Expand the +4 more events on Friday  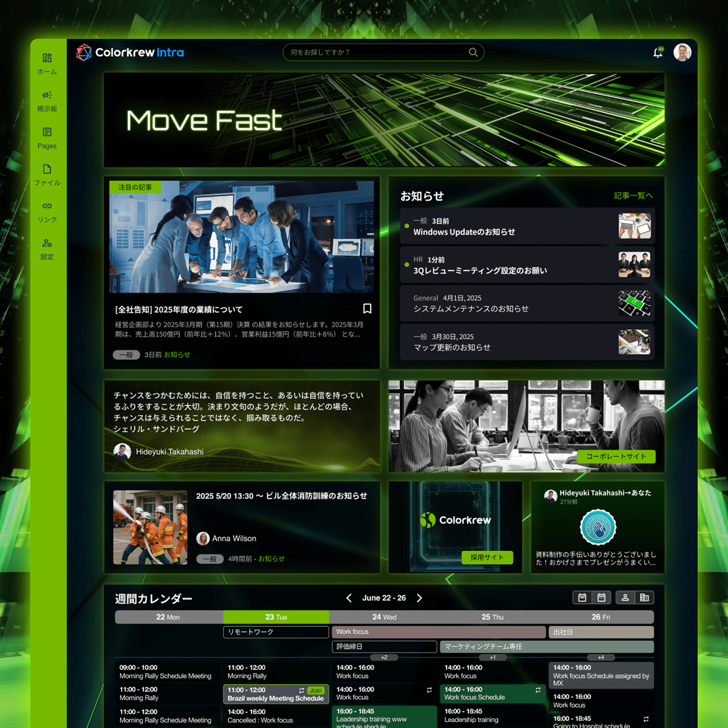601,658
